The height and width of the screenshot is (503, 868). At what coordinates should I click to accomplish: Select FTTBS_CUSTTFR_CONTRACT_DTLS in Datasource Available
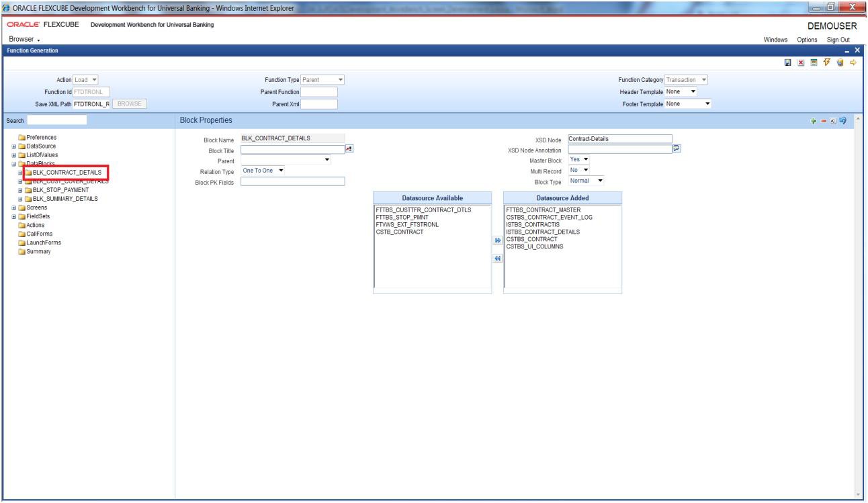[x=424, y=210]
